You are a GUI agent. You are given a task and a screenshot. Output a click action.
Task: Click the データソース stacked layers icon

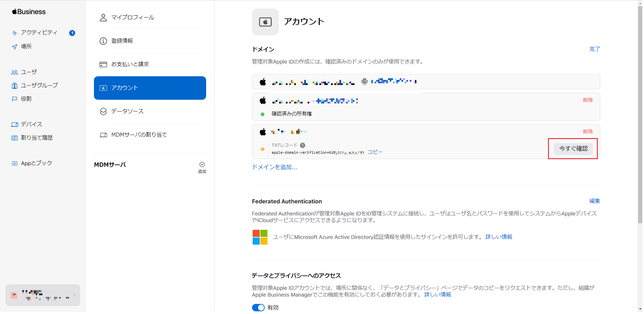click(x=103, y=112)
